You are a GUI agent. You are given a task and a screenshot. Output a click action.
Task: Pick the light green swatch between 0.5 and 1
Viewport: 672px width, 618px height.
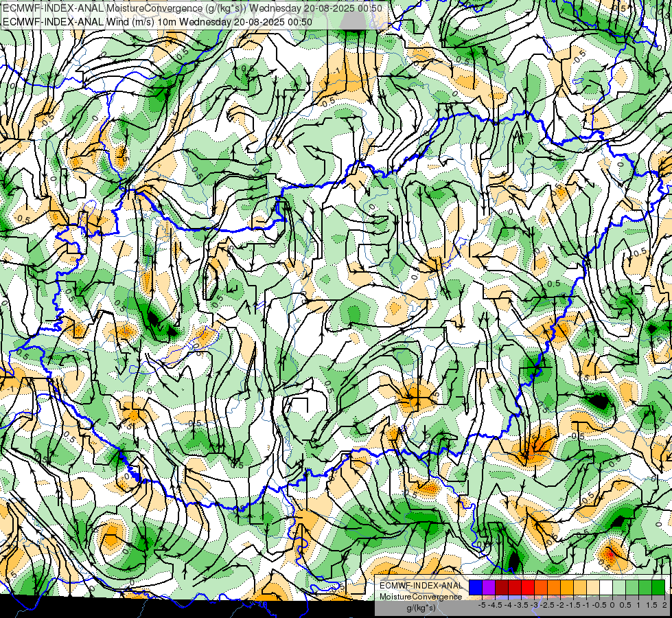(x=632, y=588)
